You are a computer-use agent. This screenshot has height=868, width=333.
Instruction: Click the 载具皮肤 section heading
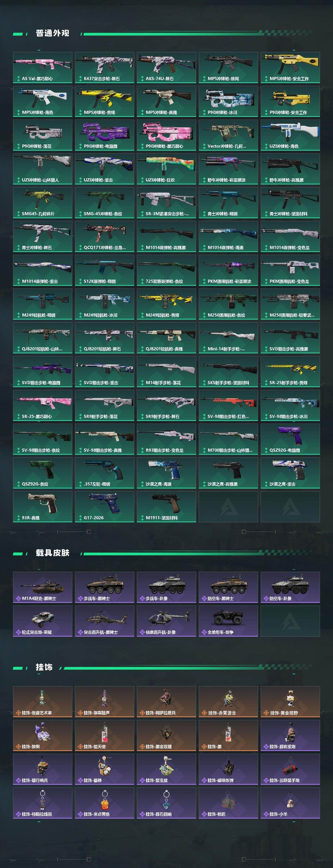(x=53, y=553)
